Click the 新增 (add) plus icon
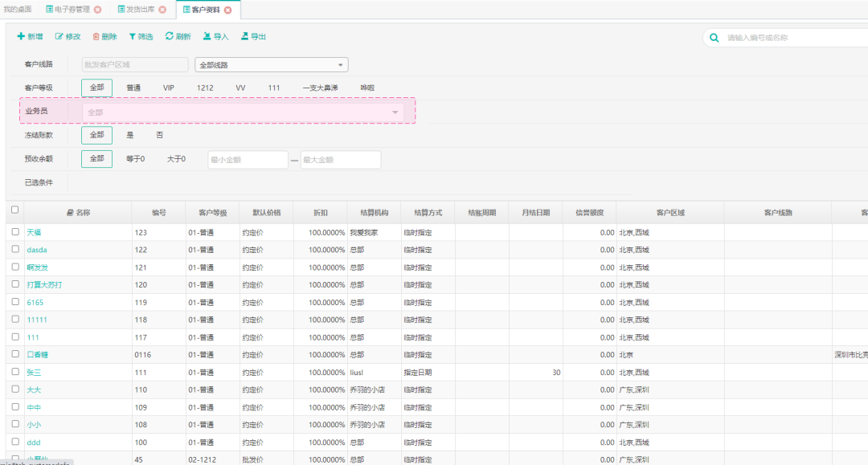This screenshot has height=465, width=868. click(21, 37)
